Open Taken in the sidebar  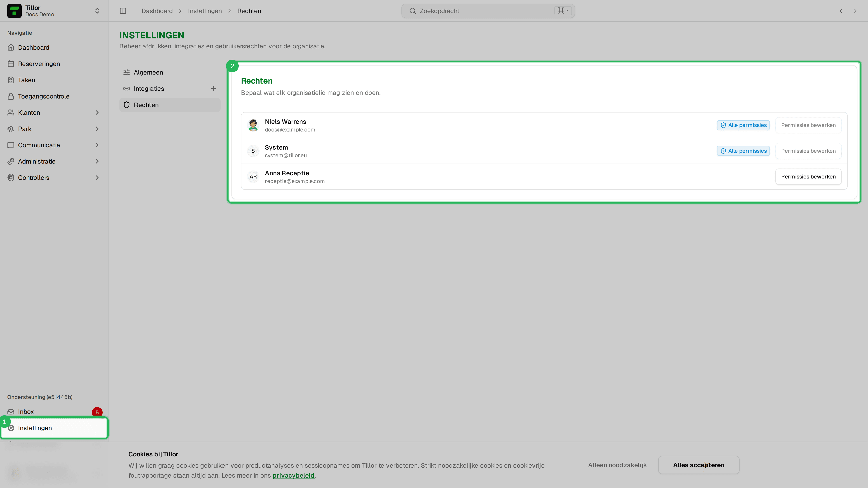pos(54,80)
